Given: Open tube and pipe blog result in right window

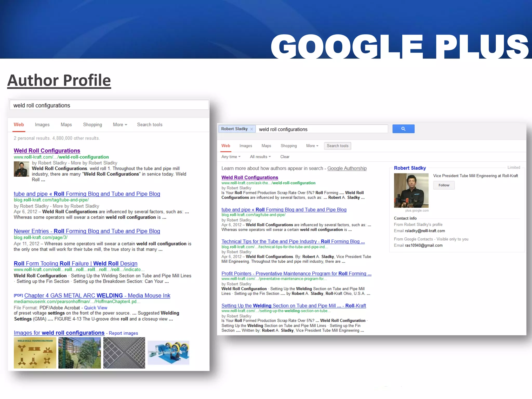Looking at the screenshot, I should (x=284, y=210).
